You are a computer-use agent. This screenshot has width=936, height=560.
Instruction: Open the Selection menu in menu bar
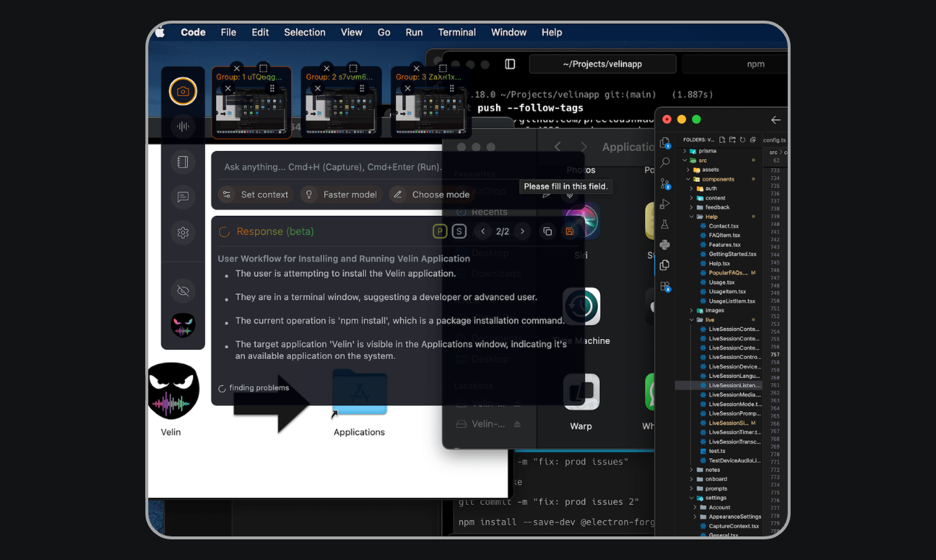304,32
